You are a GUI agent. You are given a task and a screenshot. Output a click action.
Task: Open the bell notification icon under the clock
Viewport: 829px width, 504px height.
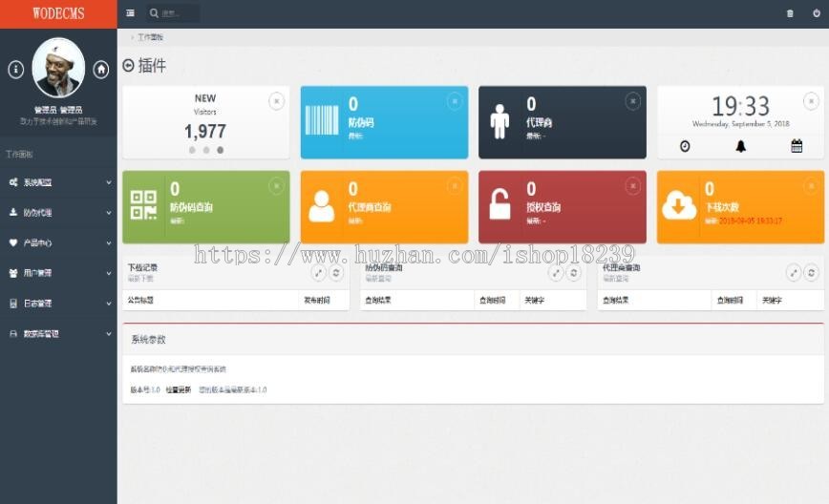(x=741, y=146)
